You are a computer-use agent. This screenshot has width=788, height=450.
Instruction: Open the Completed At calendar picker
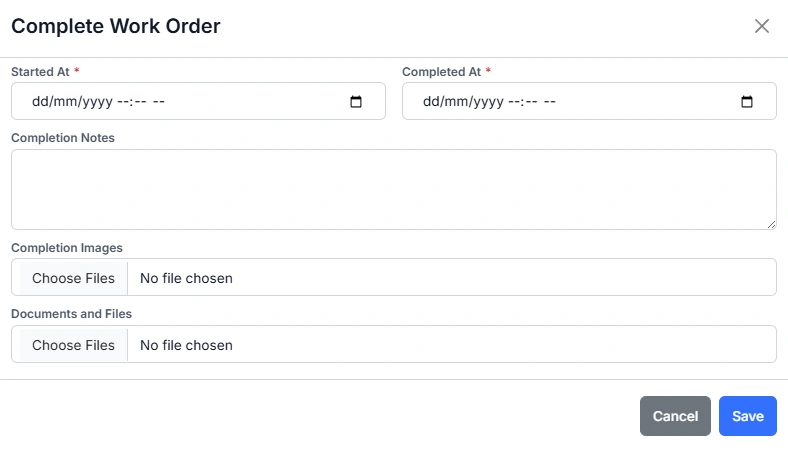pyautogui.click(x=747, y=102)
